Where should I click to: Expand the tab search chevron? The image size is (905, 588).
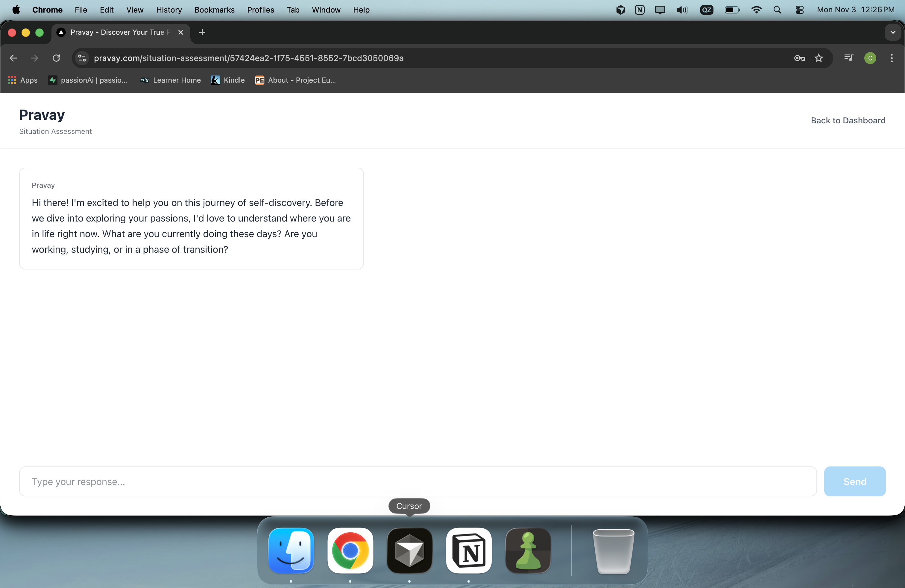click(x=893, y=32)
